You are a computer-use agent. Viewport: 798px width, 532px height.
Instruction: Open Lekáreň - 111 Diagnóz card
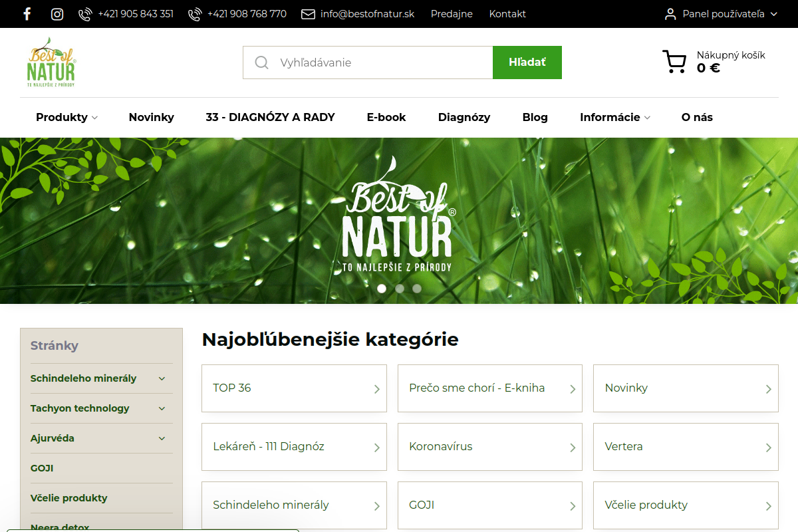tap(294, 447)
